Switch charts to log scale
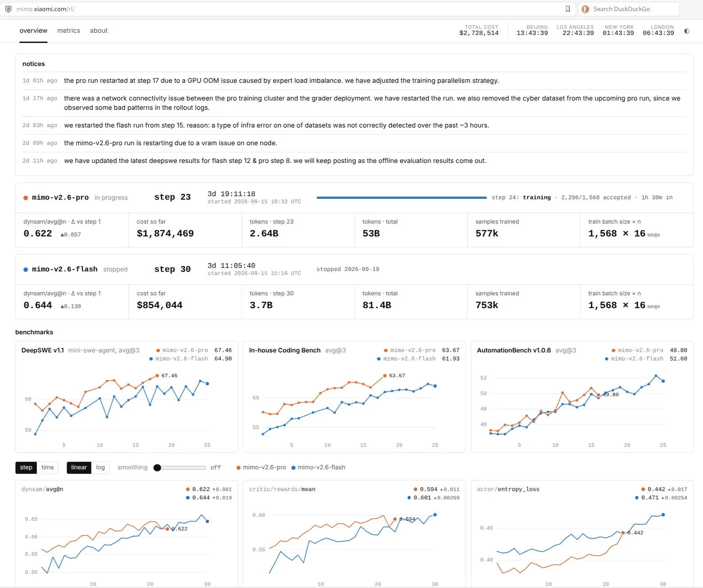Image resolution: width=703 pixels, height=588 pixels. pyautogui.click(x=101, y=468)
